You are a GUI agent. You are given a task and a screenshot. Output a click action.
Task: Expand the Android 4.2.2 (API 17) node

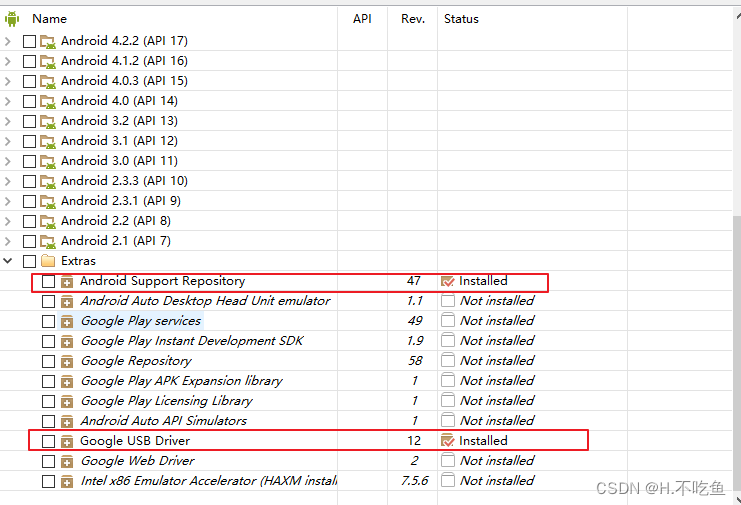click(x=8, y=42)
